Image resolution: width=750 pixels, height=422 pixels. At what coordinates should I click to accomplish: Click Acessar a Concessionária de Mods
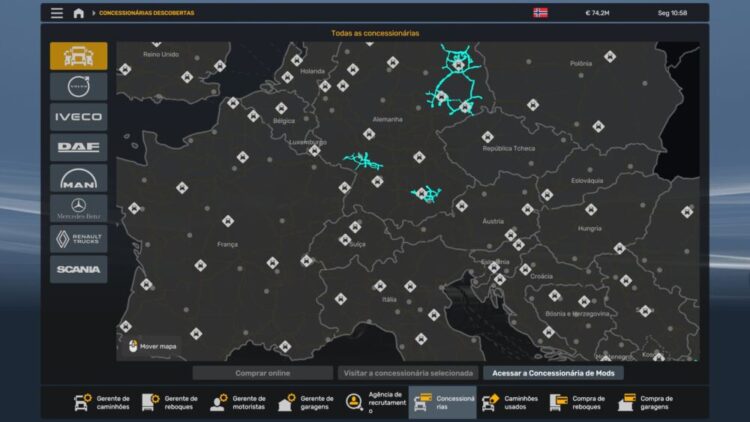[x=553, y=373]
